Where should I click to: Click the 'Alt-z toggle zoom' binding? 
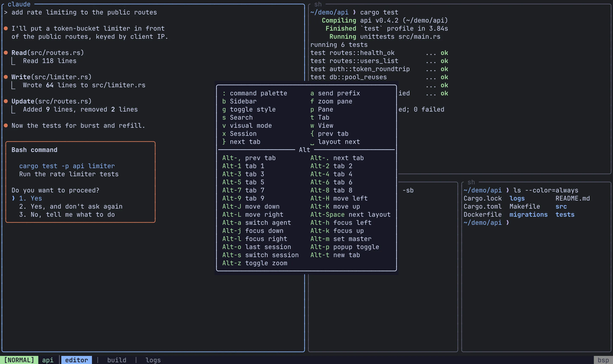[255, 263]
